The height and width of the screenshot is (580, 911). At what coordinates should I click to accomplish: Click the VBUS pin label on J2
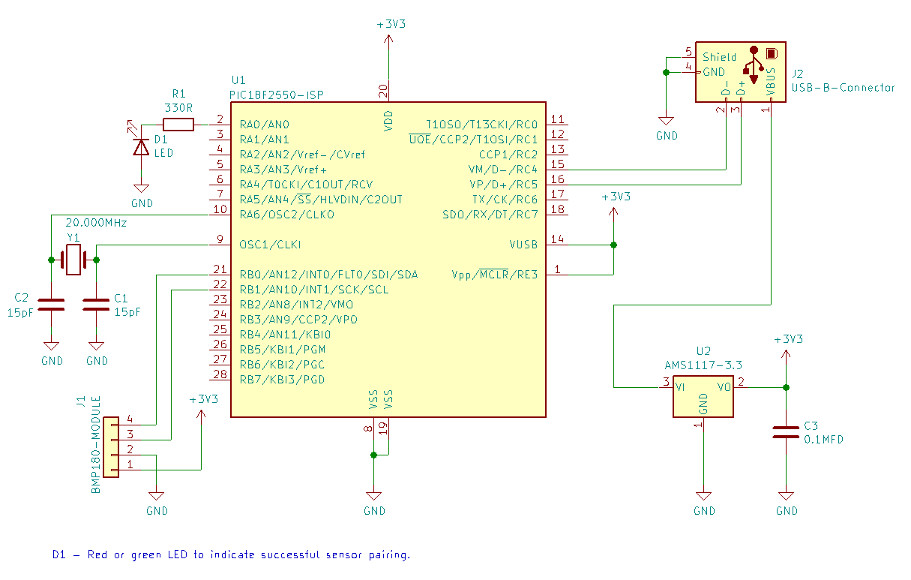[x=771, y=81]
